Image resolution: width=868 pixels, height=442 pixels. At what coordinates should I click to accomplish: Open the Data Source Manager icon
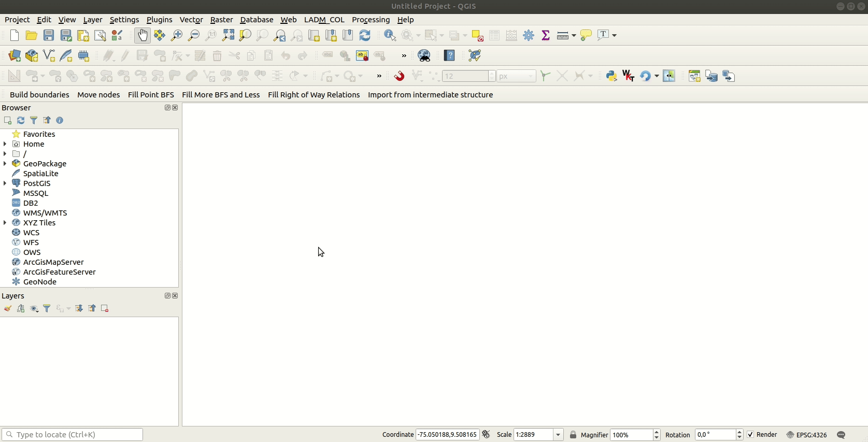pyautogui.click(x=15, y=55)
